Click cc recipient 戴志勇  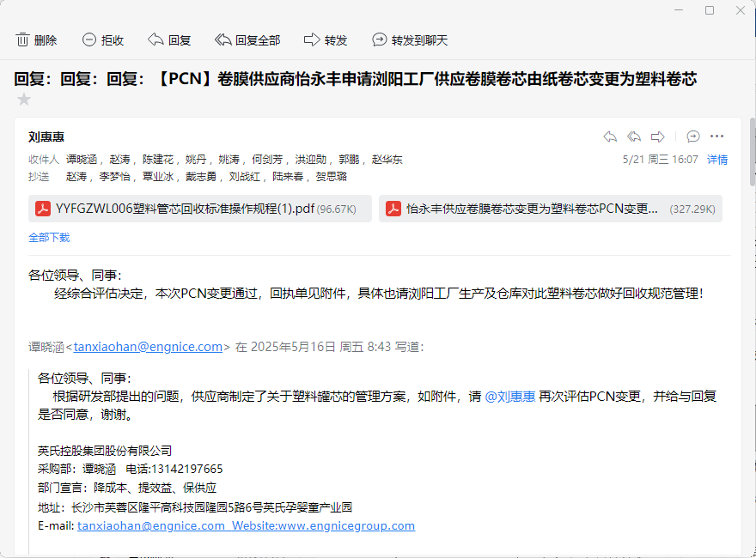[201, 177]
